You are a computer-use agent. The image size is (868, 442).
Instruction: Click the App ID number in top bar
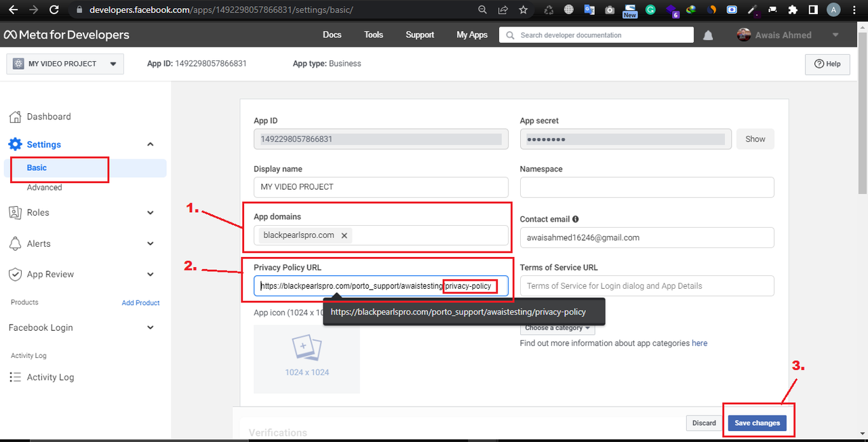(x=211, y=64)
